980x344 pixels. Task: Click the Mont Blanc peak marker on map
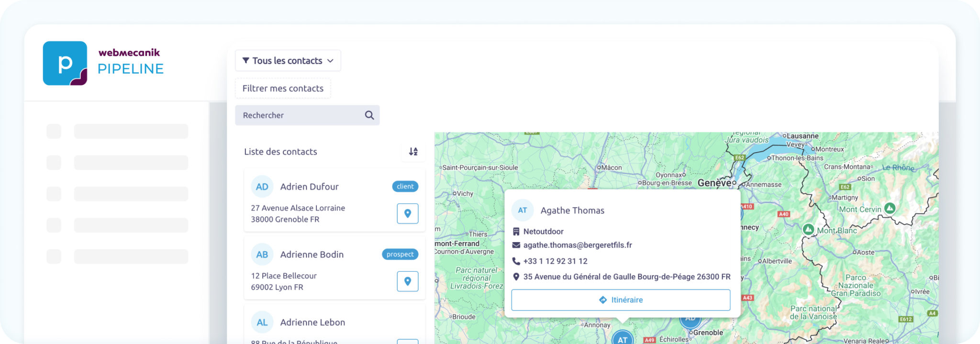[x=808, y=230]
